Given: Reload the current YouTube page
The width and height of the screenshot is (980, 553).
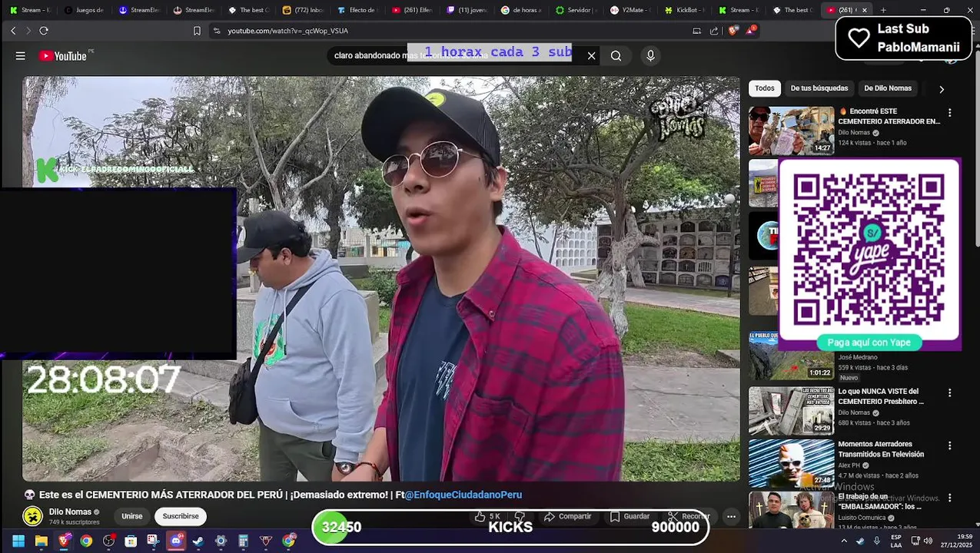Looking at the screenshot, I should point(44,31).
